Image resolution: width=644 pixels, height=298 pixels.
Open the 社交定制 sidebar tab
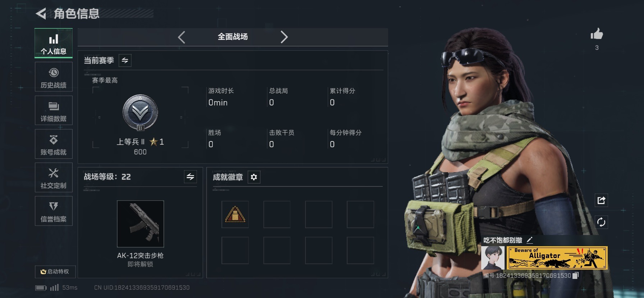[x=54, y=177]
